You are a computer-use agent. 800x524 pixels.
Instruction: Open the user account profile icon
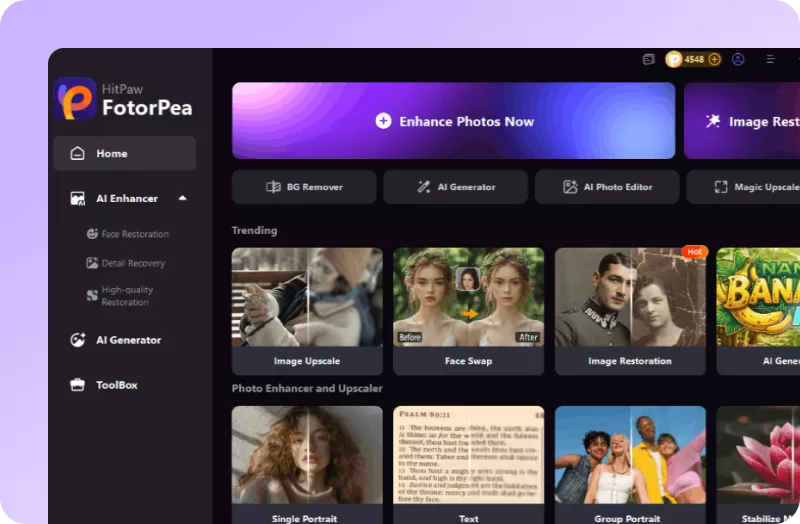tap(738, 59)
